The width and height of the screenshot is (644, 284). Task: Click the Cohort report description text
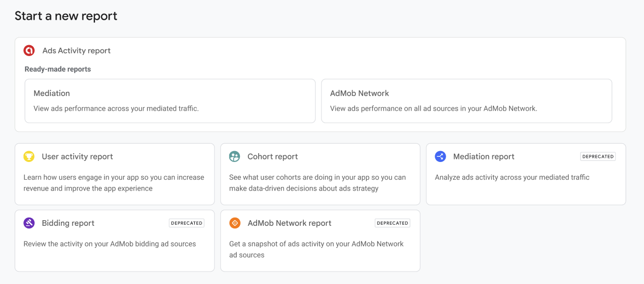(x=317, y=183)
